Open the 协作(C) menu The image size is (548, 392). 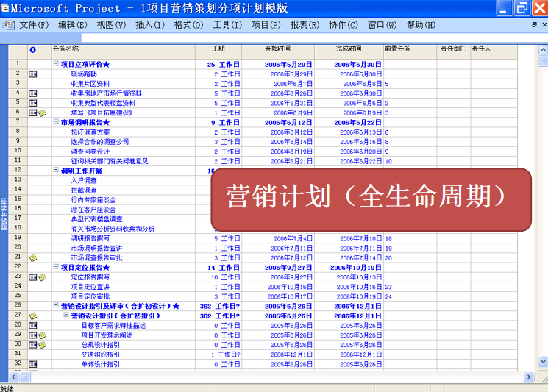click(344, 25)
